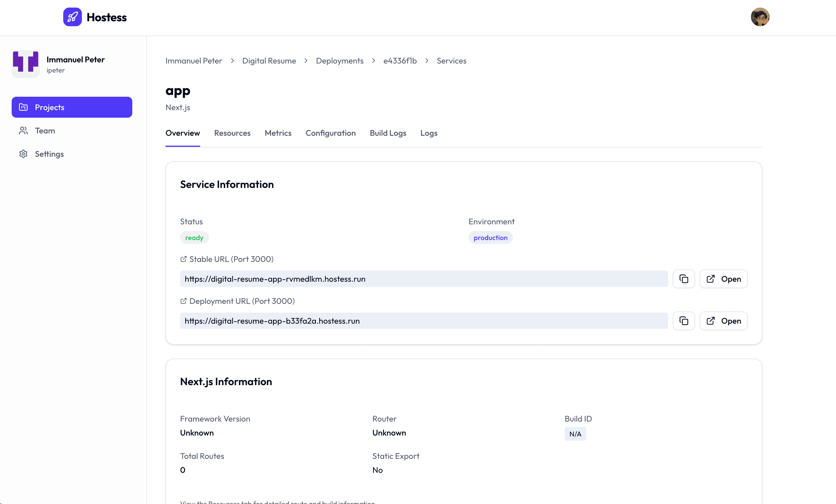
Task: Switch to the Logs tab
Action: coord(429,133)
